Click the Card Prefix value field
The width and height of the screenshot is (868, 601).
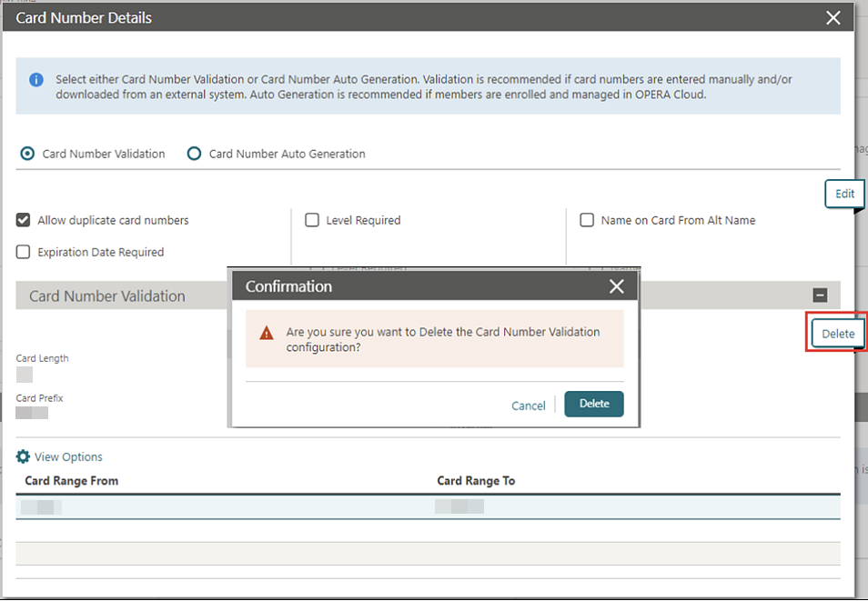pyautogui.click(x=32, y=413)
